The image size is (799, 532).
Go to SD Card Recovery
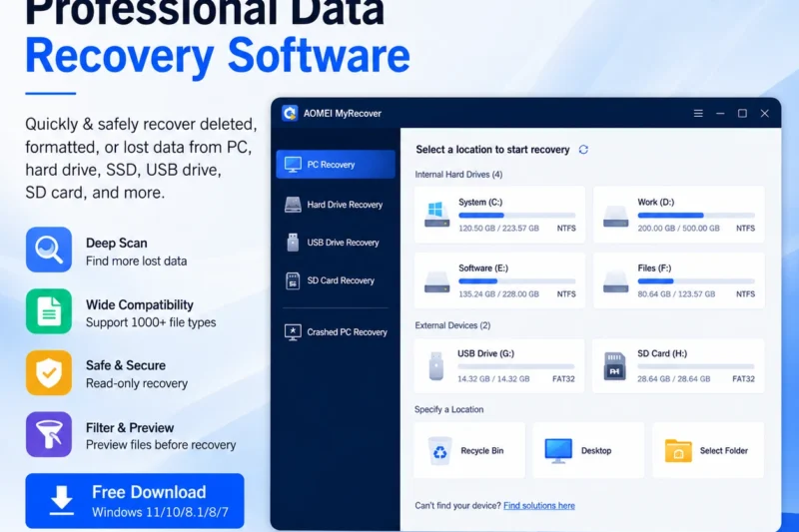click(x=336, y=280)
